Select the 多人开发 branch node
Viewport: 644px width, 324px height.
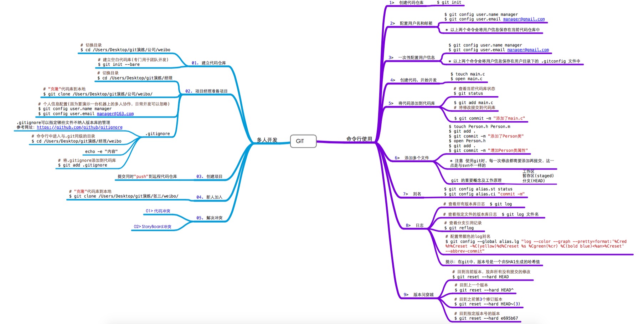(267, 140)
